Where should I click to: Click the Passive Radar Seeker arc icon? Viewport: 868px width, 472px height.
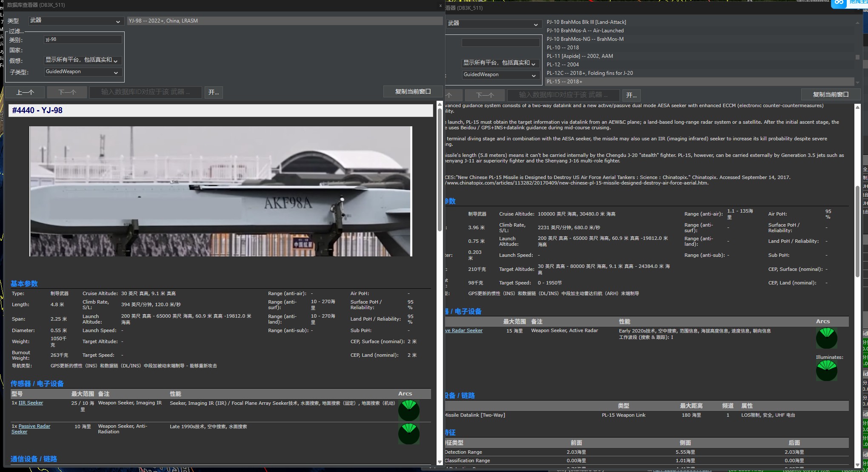(408, 433)
